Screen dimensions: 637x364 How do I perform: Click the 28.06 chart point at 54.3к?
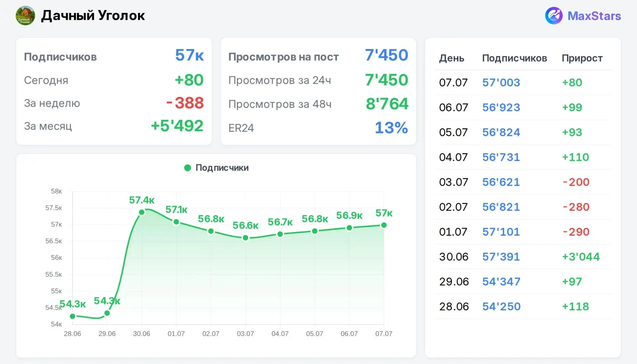[73, 316]
